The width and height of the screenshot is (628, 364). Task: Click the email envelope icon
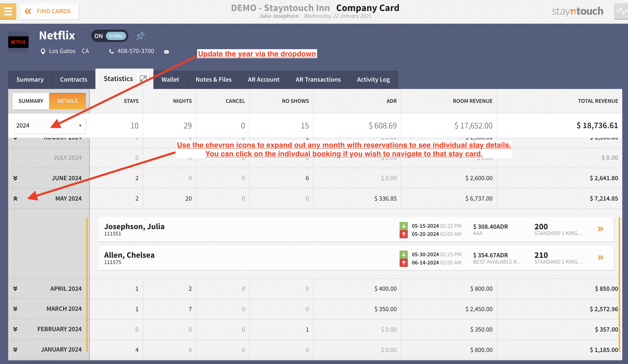(166, 52)
